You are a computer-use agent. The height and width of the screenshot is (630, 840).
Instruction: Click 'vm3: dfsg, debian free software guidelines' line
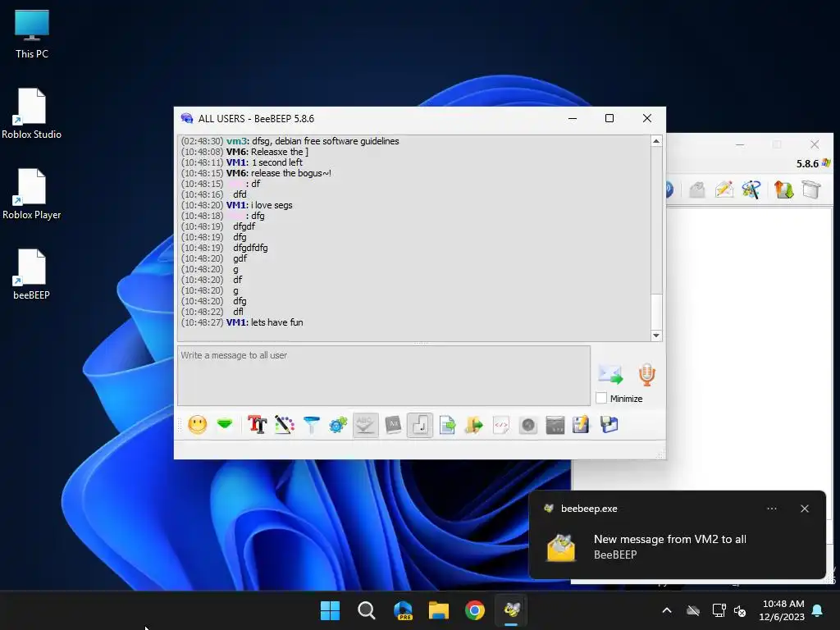[x=313, y=141]
